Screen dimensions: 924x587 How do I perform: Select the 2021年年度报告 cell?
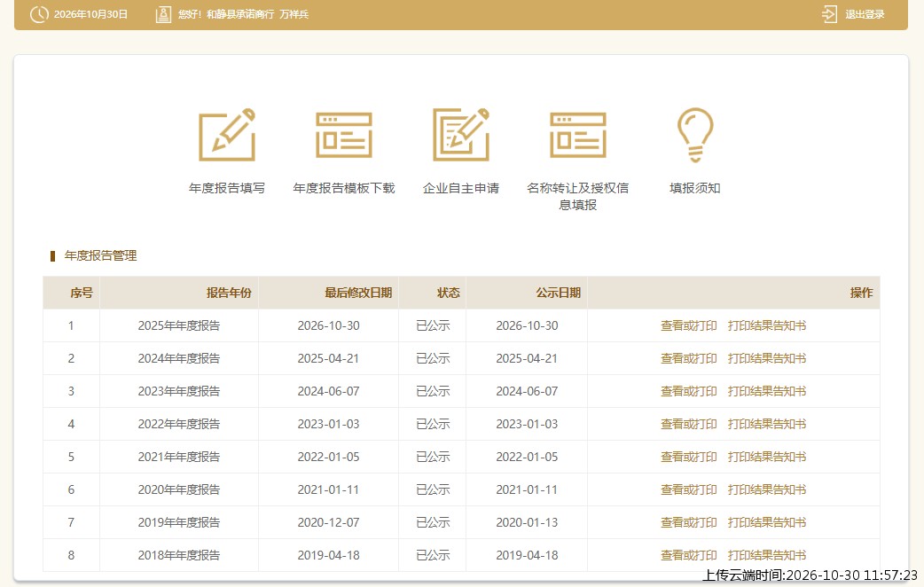tap(178, 457)
